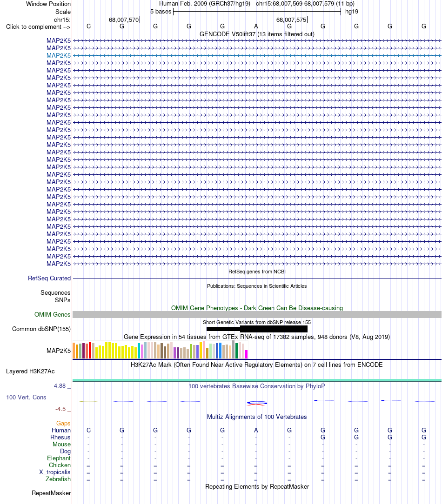Click the 'A' base in the complement row
The width and height of the screenshot is (442, 504).
(x=256, y=27)
